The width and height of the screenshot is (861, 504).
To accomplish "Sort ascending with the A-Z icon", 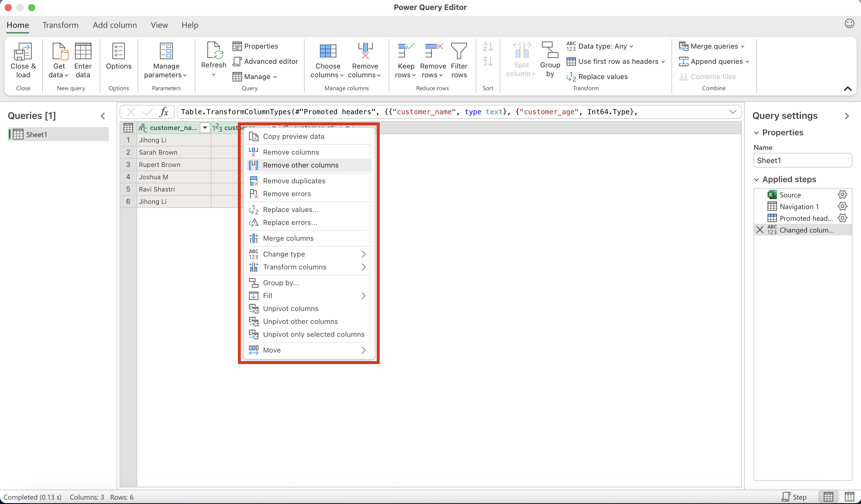I will click(x=487, y=47).
